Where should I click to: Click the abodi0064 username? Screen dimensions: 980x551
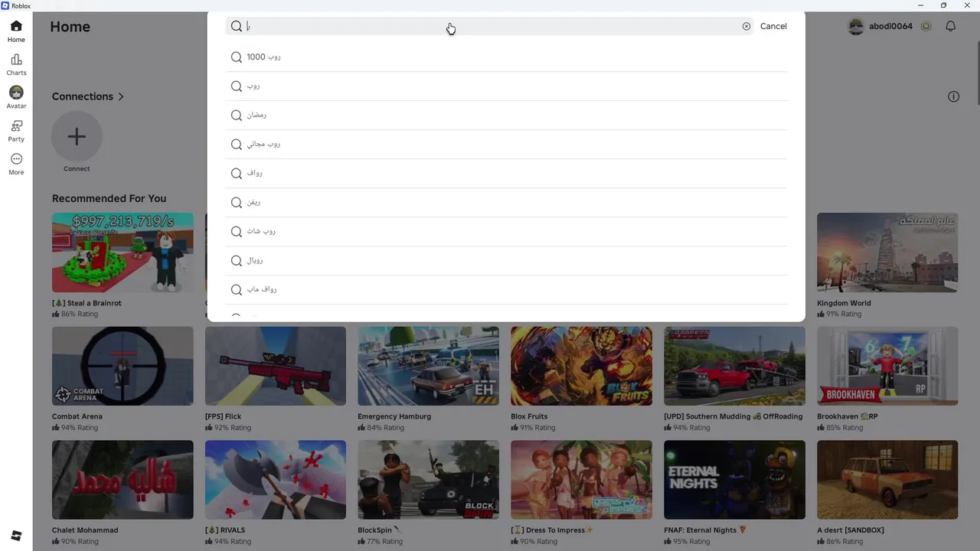pyautogui.click(x=890, y=26)
